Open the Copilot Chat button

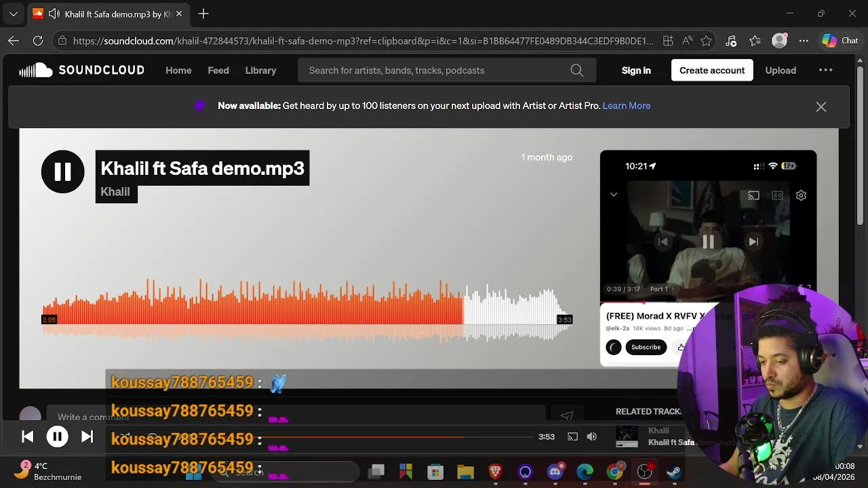tap(840, 41)
